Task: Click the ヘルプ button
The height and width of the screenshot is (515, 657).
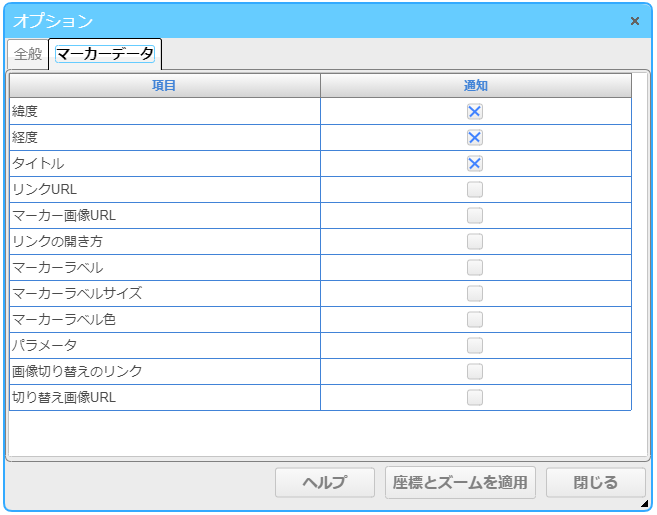Action: [325, 482]
